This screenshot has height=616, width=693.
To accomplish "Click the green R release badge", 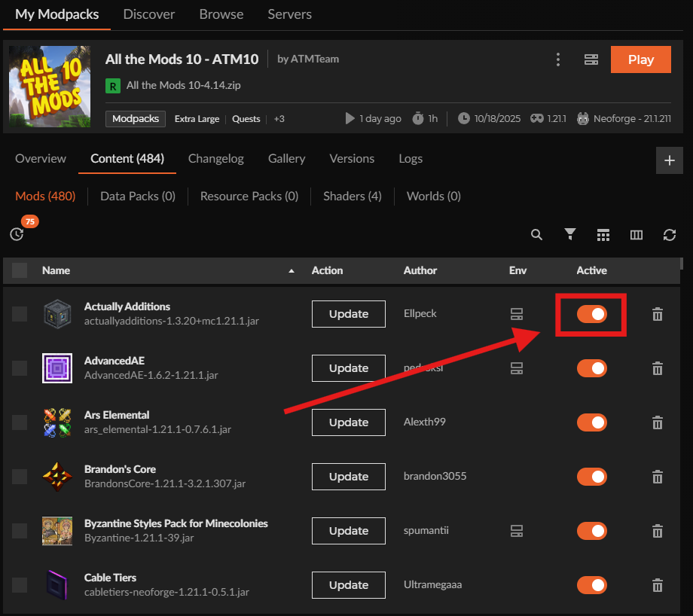I will coord(113,86).
